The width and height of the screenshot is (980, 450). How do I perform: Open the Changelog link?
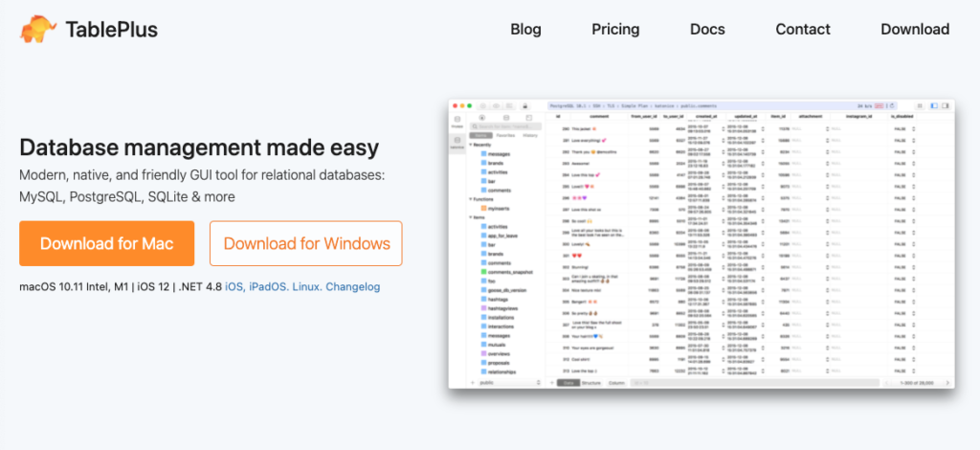[352, 287]
